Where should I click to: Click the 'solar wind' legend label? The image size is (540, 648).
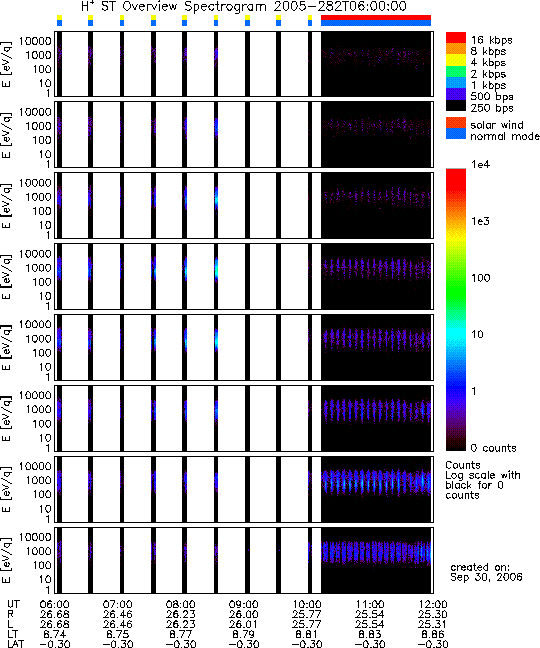click(497, 125)
